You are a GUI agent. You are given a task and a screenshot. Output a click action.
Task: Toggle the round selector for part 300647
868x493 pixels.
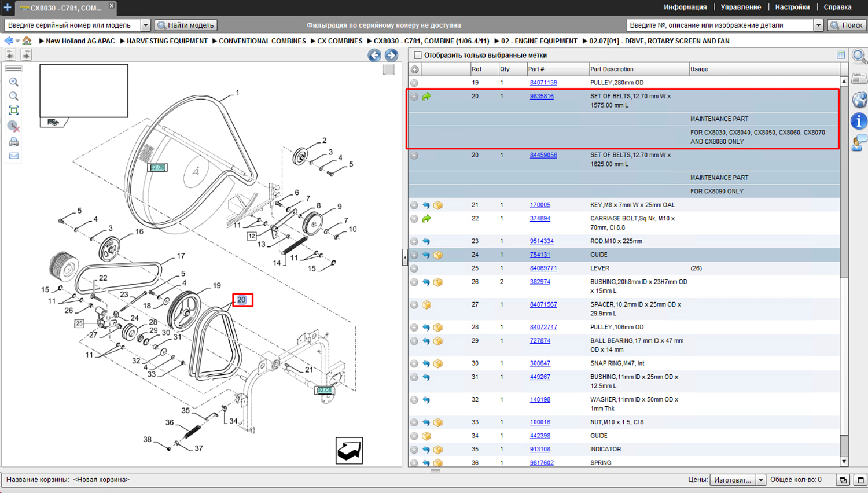click(x=414, y=363)
